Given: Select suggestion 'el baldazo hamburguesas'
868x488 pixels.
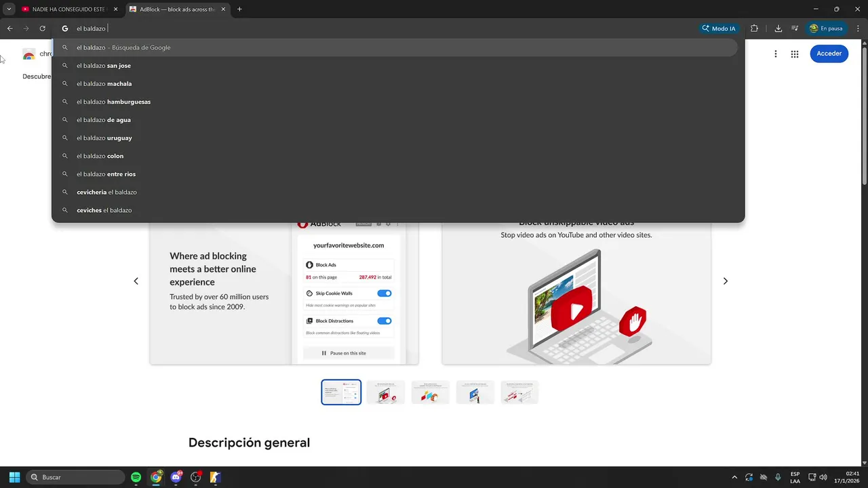Looking at the screenshot, I should pyautogui.click(x=395, y=102).
